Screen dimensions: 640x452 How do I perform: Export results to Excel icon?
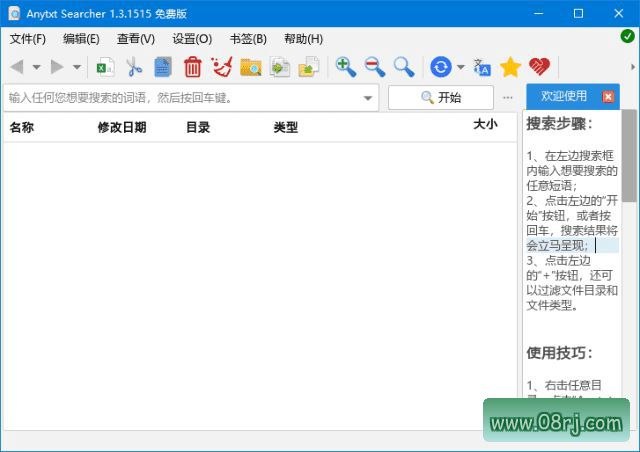(x=105, y=67)
